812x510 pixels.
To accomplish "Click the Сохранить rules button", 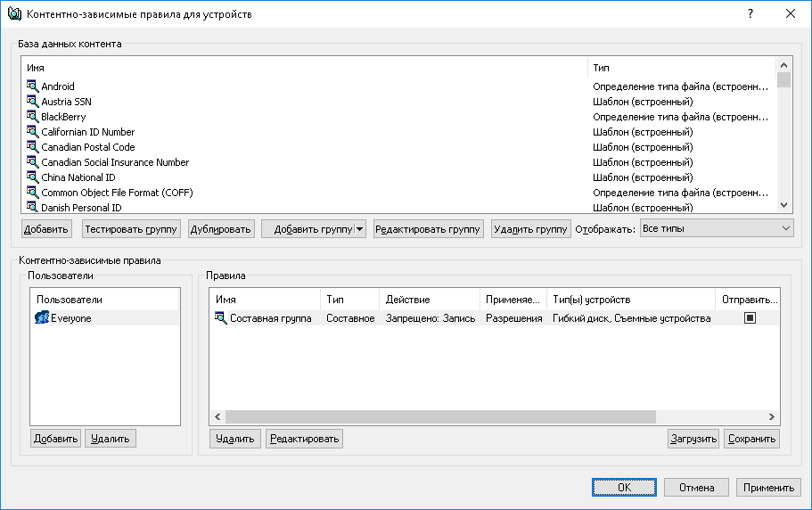I will (x=751, y=439).
